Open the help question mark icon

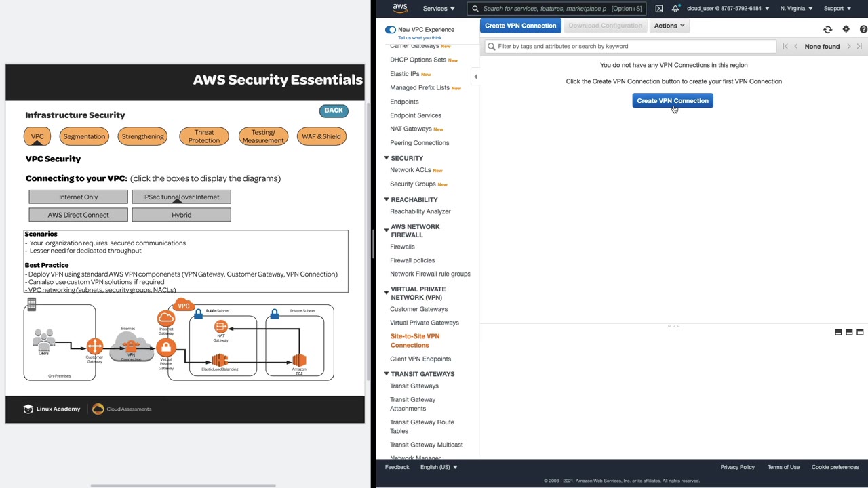[863, 30]
